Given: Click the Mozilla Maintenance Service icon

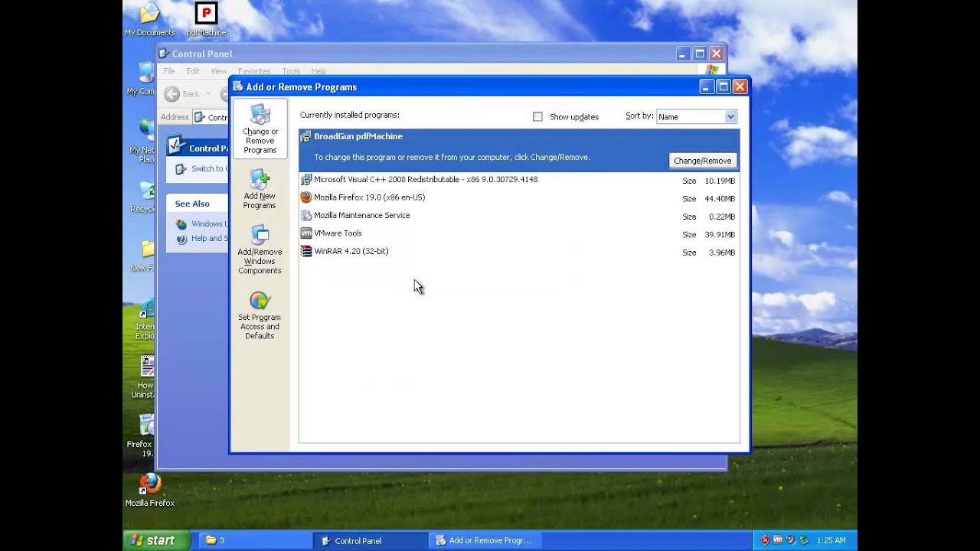Looking at the screenshot, I should point(305,215).
